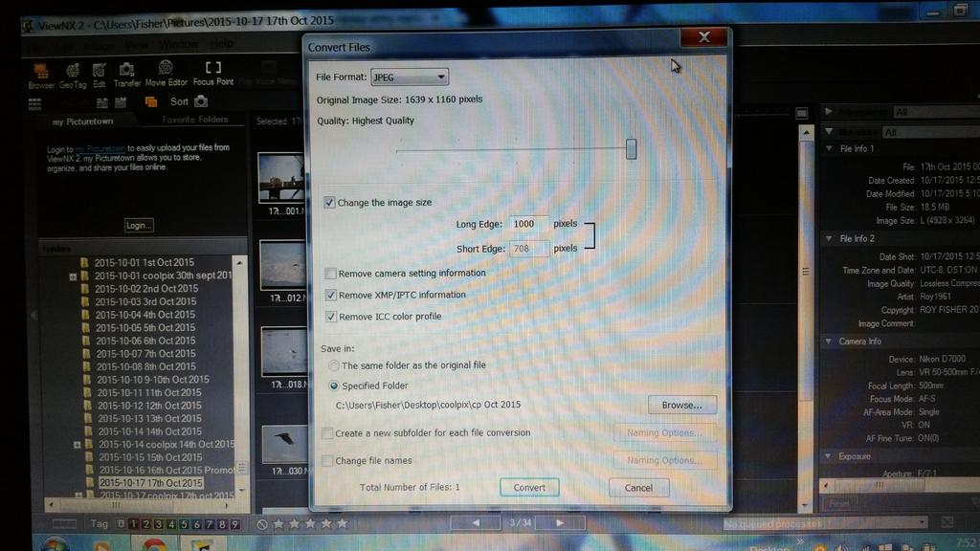Open the Windows Start button
This screenshot has width=980, height=551.
(55, 544)
